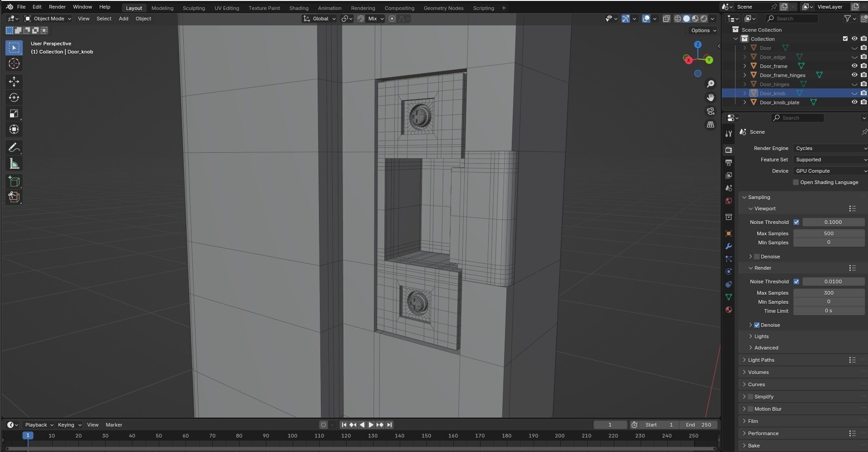The image size is (868, 452).
Task: Select the Cursor tool in the toolbar
Action: click(x=14, y=64)
